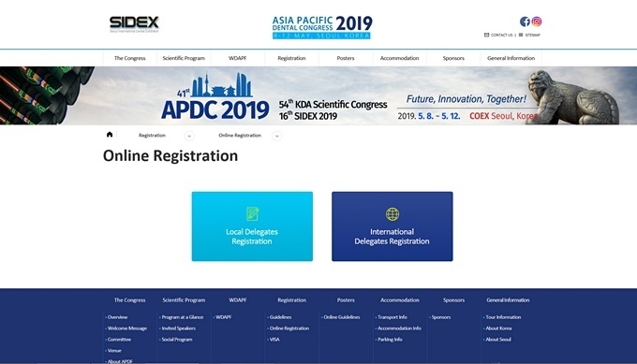Open footer Accommodation Info link

(399, 328)
